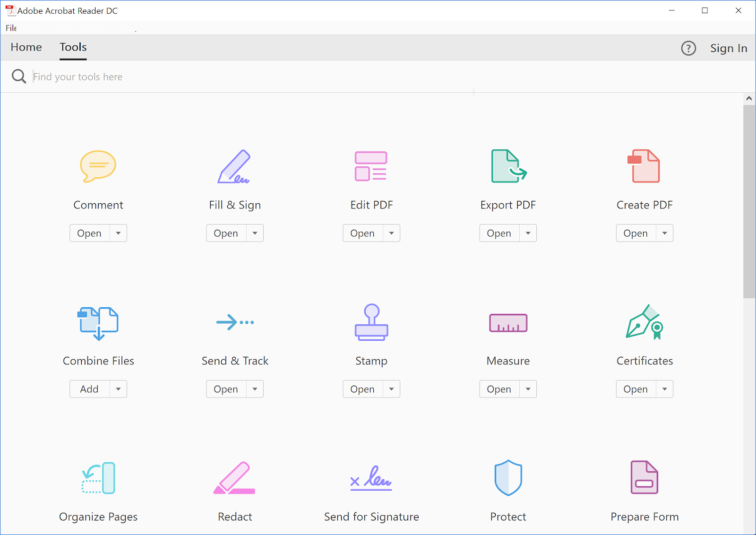Click the 'Stamp' label
Viewport: 756px width, 535px height.
[371, 361]
